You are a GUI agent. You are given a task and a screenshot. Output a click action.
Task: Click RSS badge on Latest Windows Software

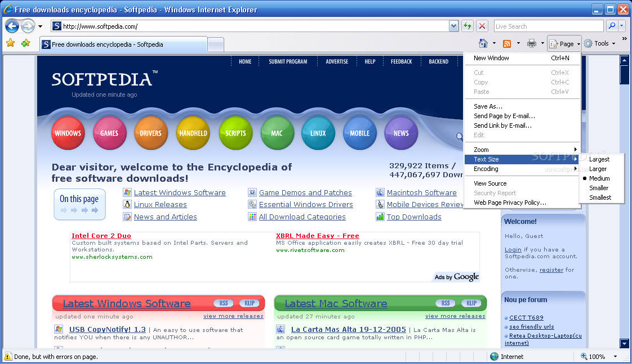[x=224, y=303]
